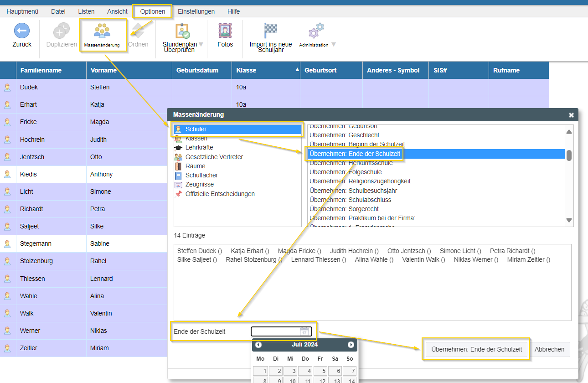This screenshot has height=383, width=588.
Task: Click Übernehmen: Ende der Schulzeit button
Action: pos(476,349)
